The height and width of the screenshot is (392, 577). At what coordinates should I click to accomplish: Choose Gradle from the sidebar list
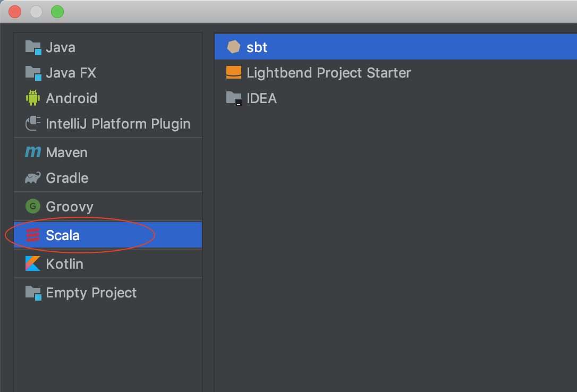coord(67,178)
